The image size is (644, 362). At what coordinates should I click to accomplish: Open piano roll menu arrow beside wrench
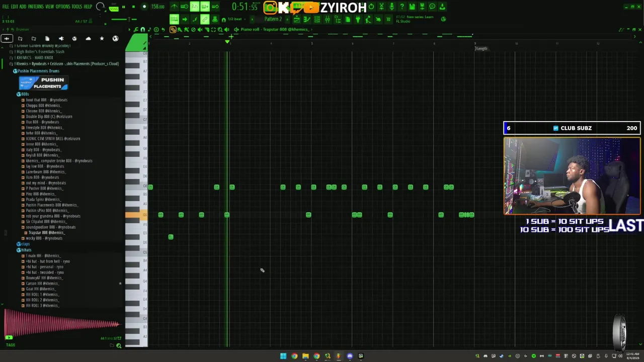click(x=129, y=30)
